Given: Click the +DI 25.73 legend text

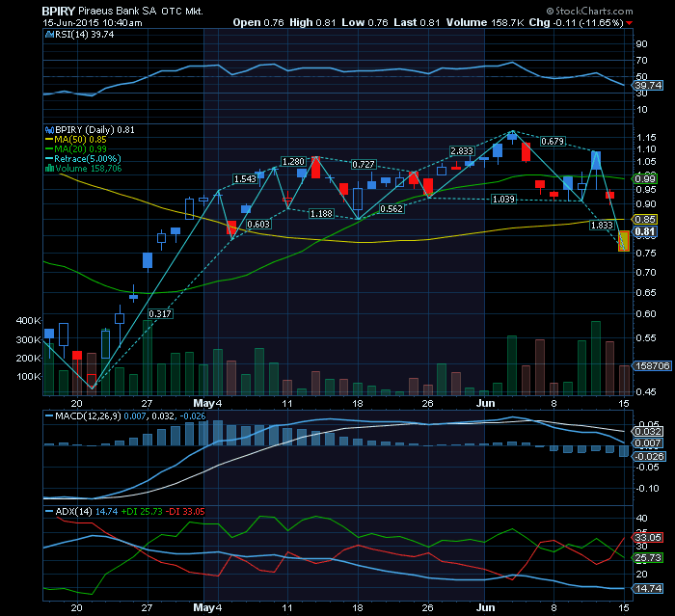Looking at the screenshot, I should point(142,511).
